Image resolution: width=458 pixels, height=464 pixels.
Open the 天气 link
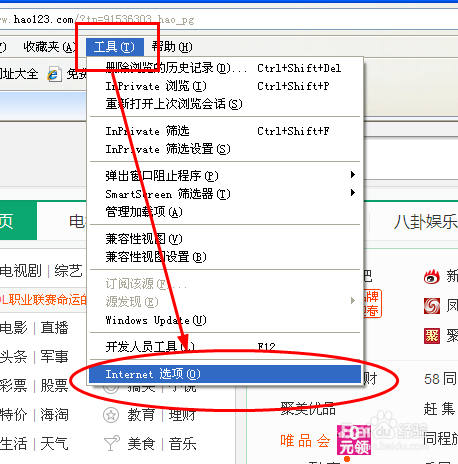[54, 444]
